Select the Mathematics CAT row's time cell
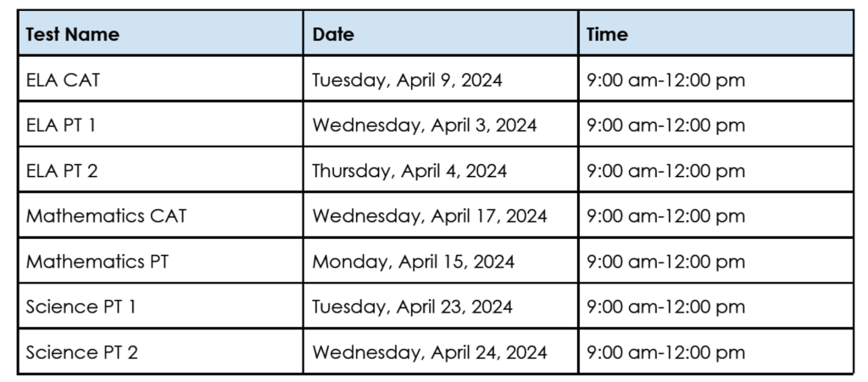Screen dimensions: 868x382 (x=665, y=216)
